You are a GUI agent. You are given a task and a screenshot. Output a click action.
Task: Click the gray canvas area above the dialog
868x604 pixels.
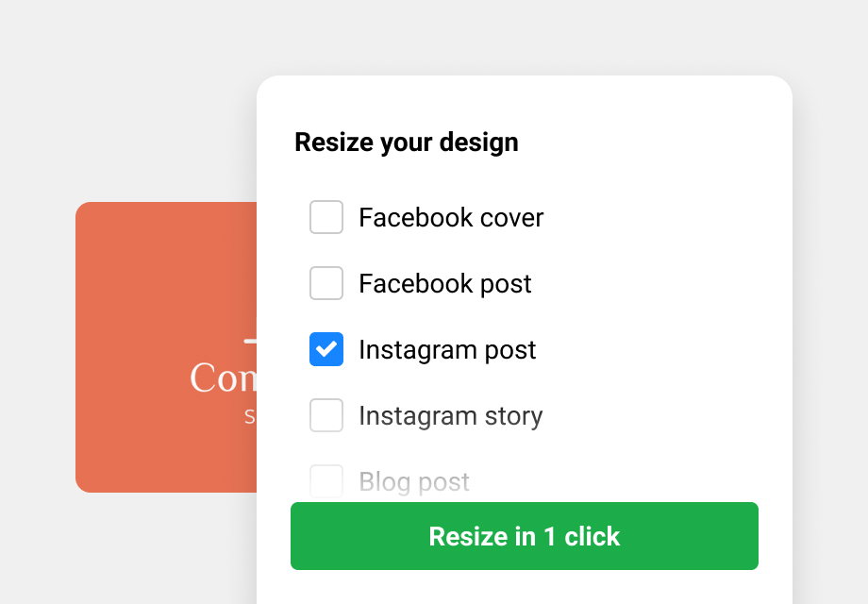525,38
